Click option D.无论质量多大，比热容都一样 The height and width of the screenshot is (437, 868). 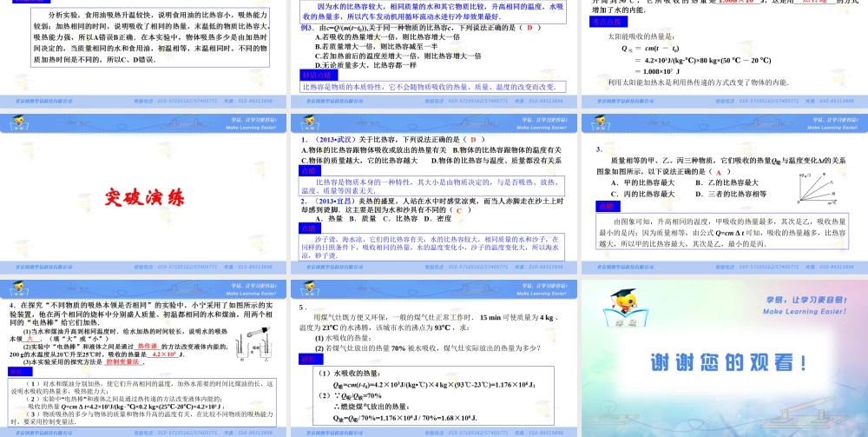365,65
